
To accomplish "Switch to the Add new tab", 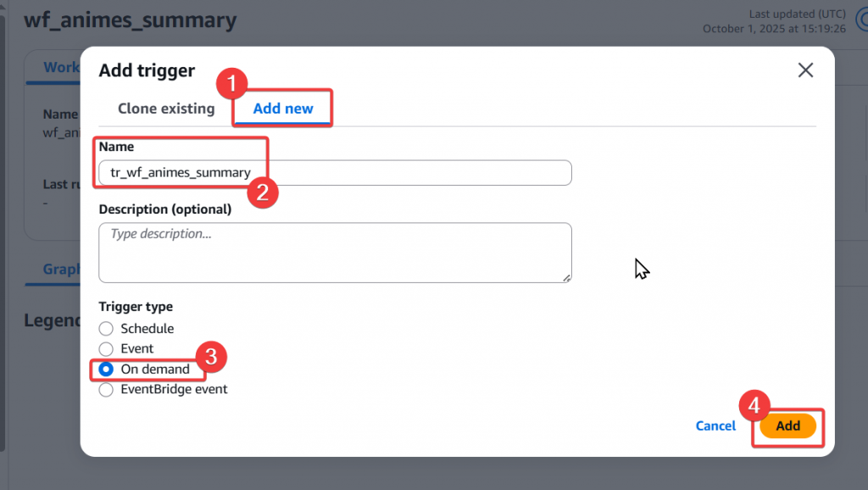I will click(x=283, y=109).
